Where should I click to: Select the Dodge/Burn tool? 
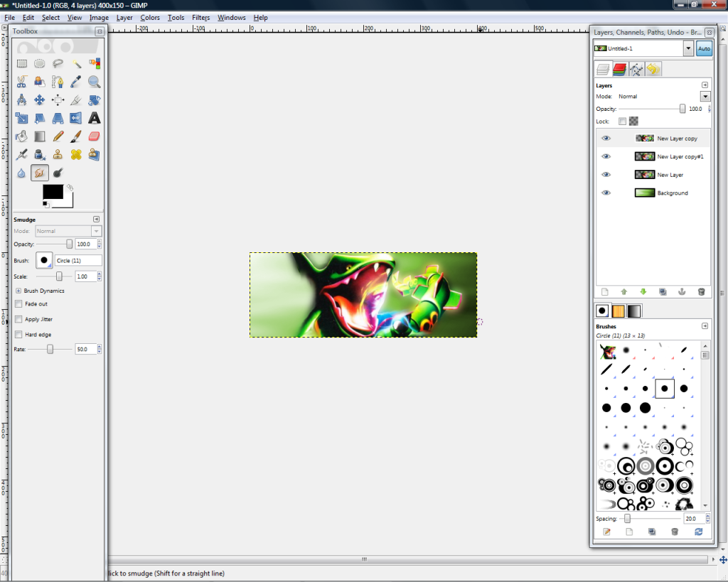[x=58, y=173]
